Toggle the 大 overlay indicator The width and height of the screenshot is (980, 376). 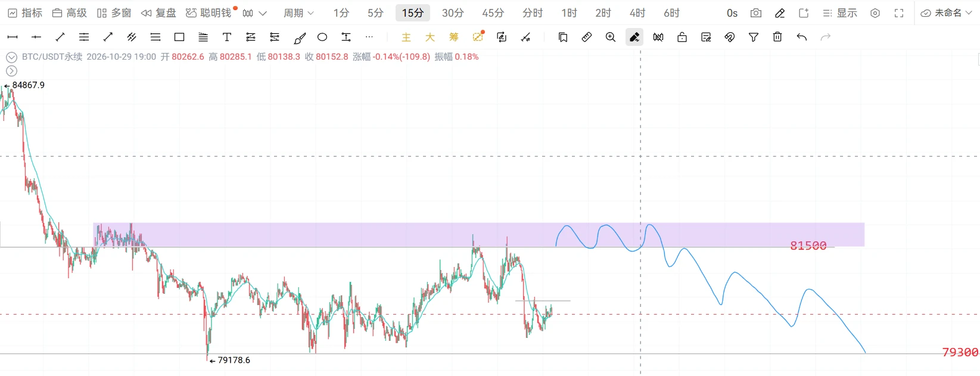[430, 37]
